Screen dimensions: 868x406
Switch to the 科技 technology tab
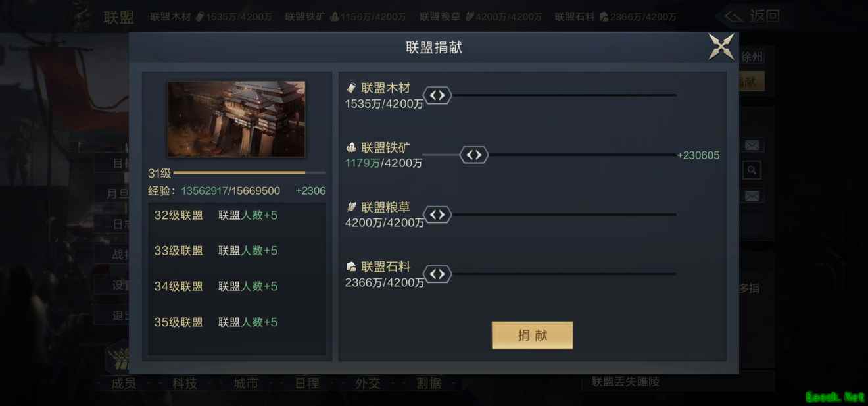point(185,383)
